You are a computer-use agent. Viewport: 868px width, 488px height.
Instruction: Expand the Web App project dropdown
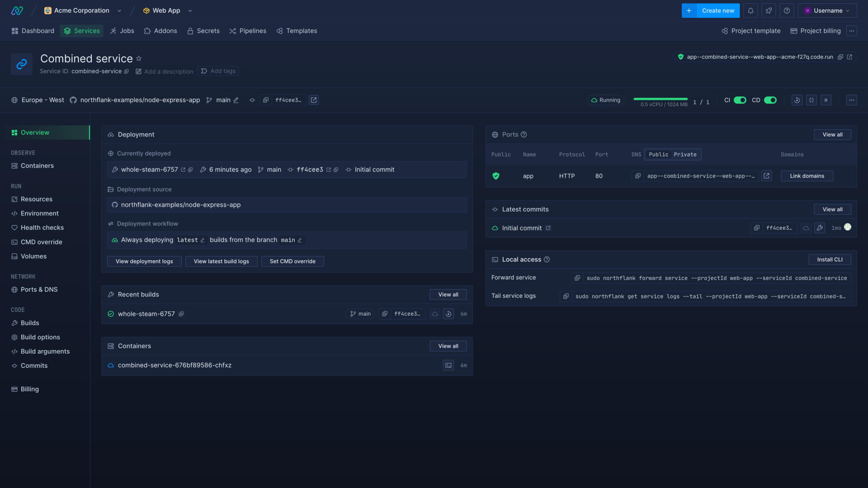pyautogui.click(x=190, y=10)
